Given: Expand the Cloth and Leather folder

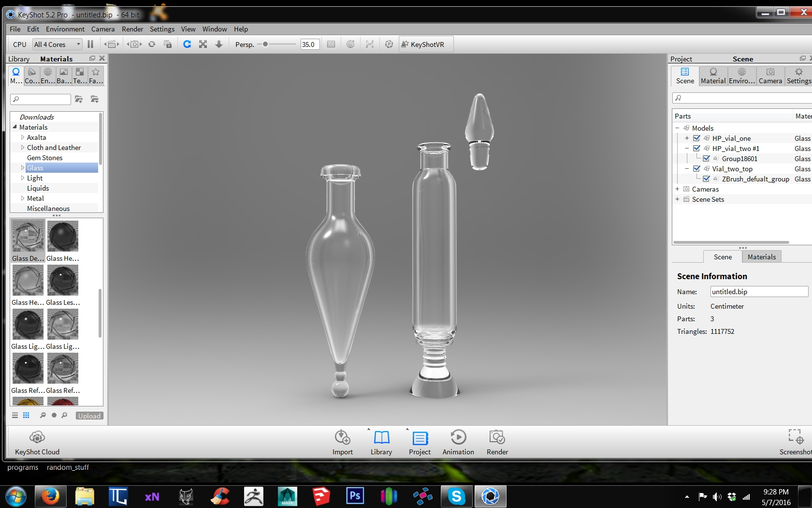Looking at the screenshot, I should pos(22,148).
